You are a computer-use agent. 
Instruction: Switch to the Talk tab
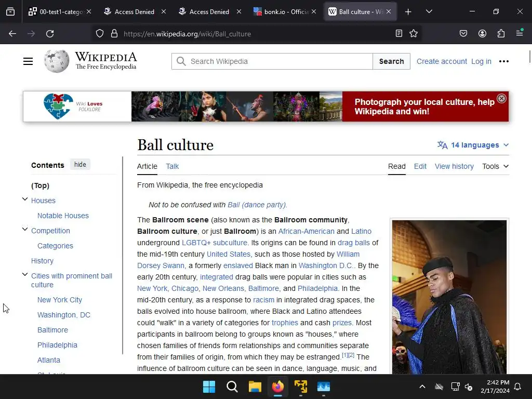172,166
